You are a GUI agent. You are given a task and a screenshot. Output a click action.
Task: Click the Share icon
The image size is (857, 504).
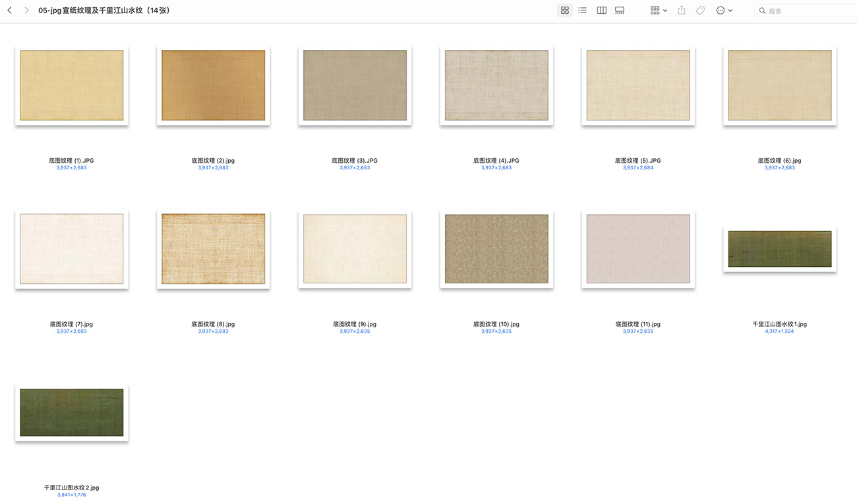tap(682, 11)
